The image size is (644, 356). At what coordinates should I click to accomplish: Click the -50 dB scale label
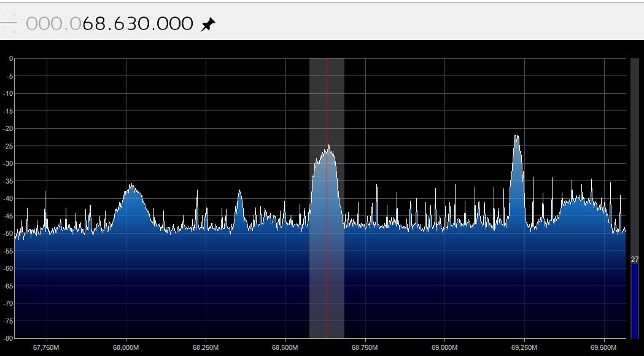[8, 233]
